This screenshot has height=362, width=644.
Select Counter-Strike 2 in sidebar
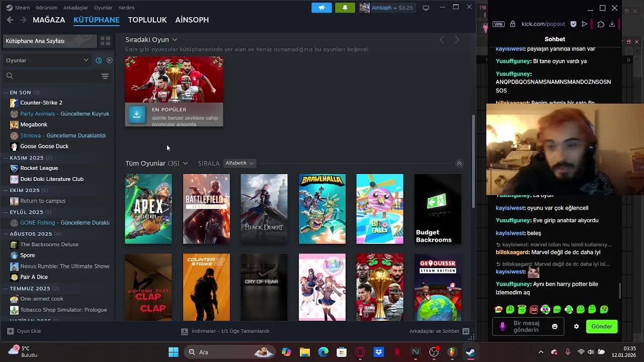coord(41,103)
